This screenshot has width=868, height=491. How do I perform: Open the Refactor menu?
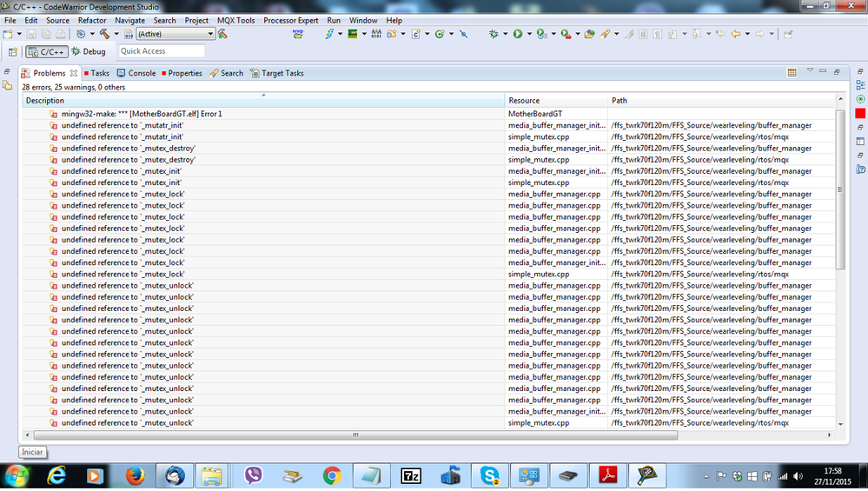point(92,21)
